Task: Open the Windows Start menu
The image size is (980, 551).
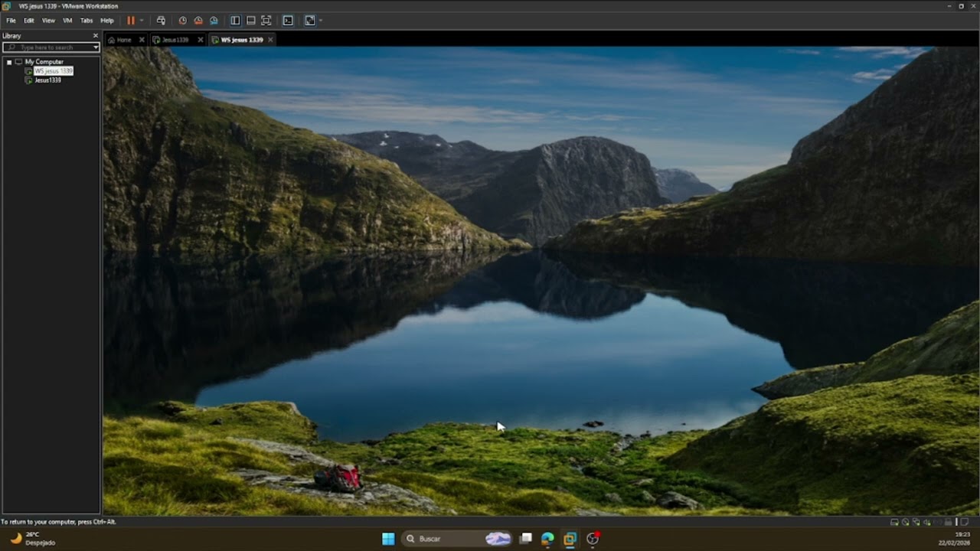Action: tap(388, 539)
